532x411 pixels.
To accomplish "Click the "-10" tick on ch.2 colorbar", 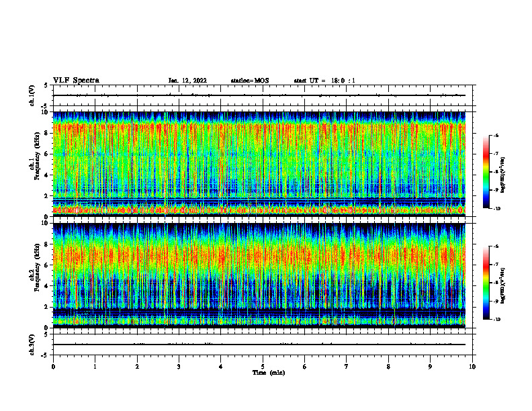I will click(x=497, y=319).
